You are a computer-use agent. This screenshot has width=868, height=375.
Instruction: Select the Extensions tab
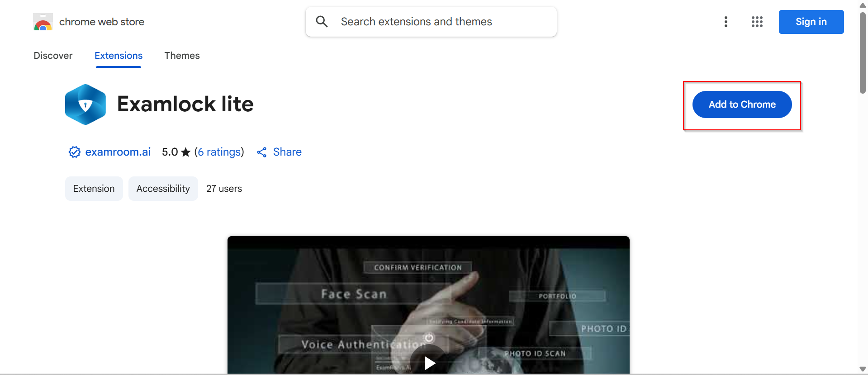[119, 56]
